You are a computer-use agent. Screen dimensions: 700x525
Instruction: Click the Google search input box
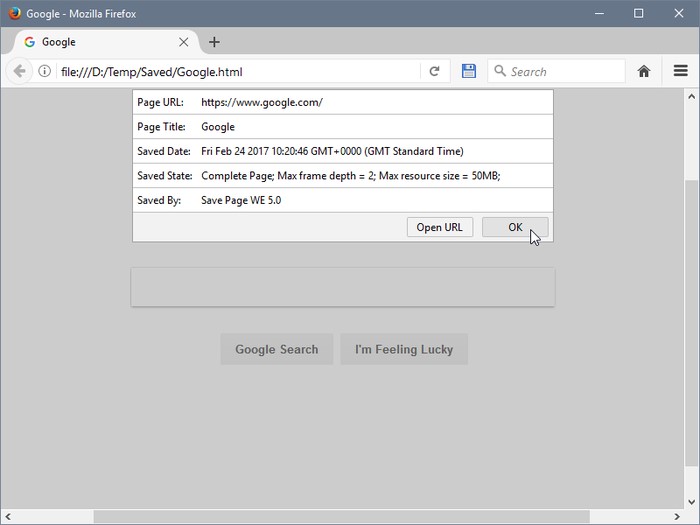click(x=342, y=287)
